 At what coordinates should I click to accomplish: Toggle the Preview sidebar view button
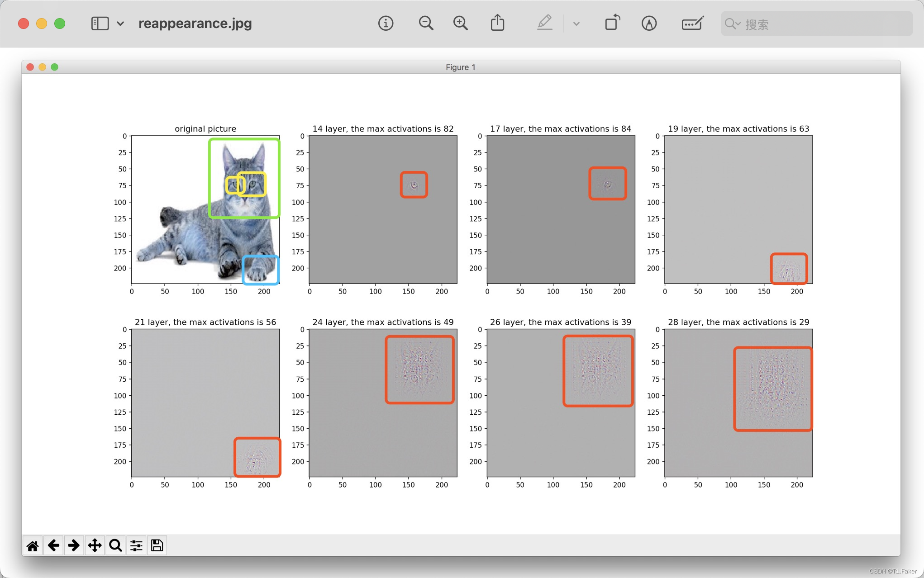pyautogui.click(x=100, y=24)
